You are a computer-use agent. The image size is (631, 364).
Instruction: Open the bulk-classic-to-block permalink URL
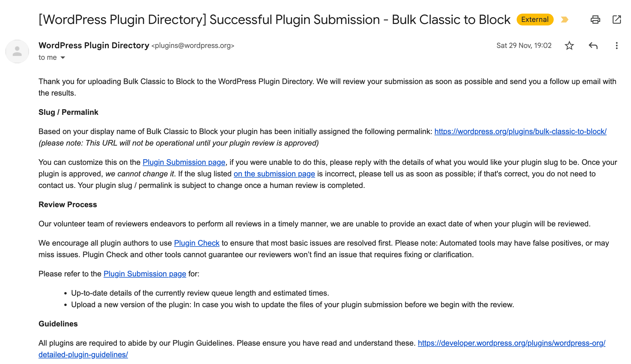520,131
